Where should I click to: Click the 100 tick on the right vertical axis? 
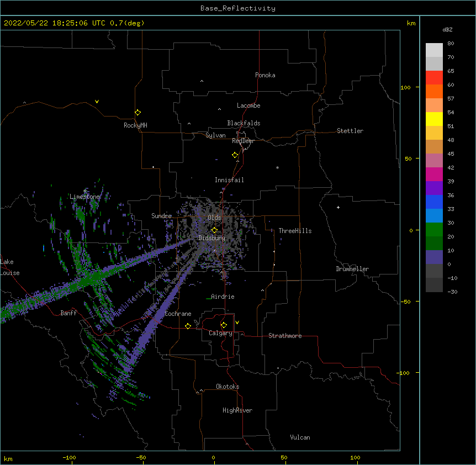(405, 87)
